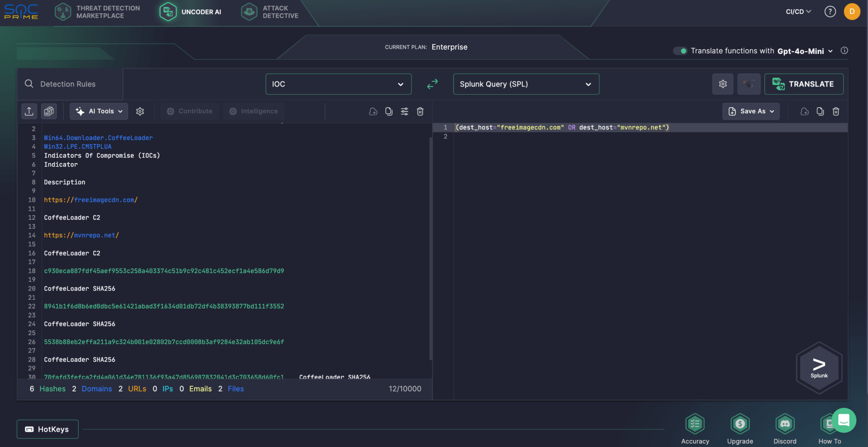The height and width of the screenshot is (447, 868).
Task: Click the Splunk hexagon badge
Action: pos(818,367)
